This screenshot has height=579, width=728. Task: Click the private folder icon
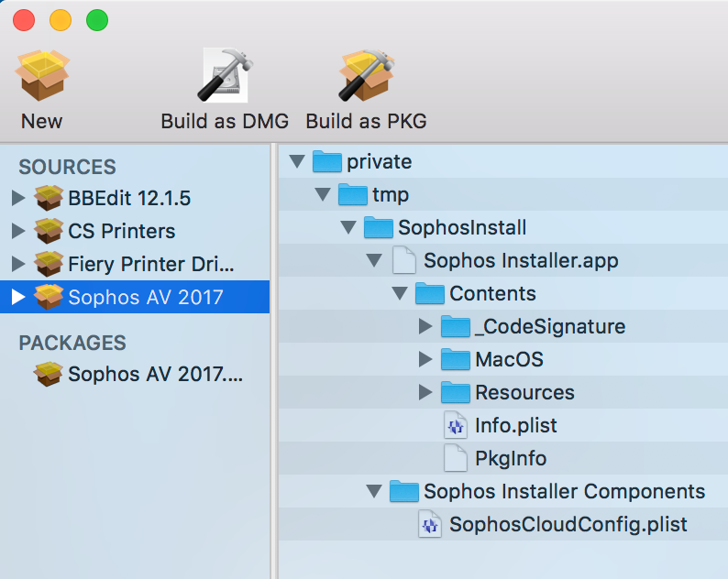(326, 161)
